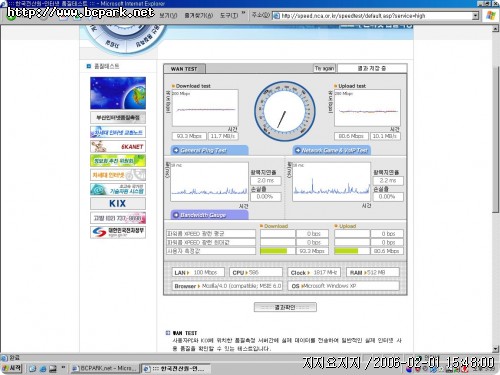Click the green upload bandwidth bar

(x=346, y=251)
